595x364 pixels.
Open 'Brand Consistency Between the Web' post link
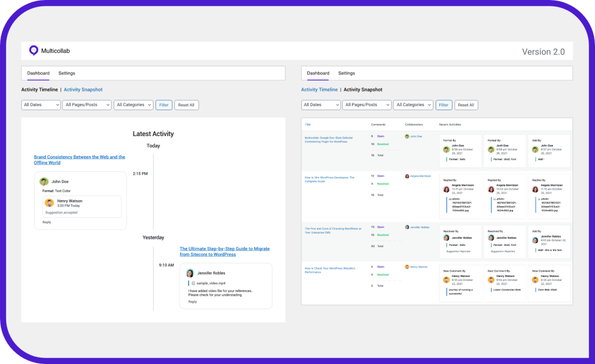79,160
